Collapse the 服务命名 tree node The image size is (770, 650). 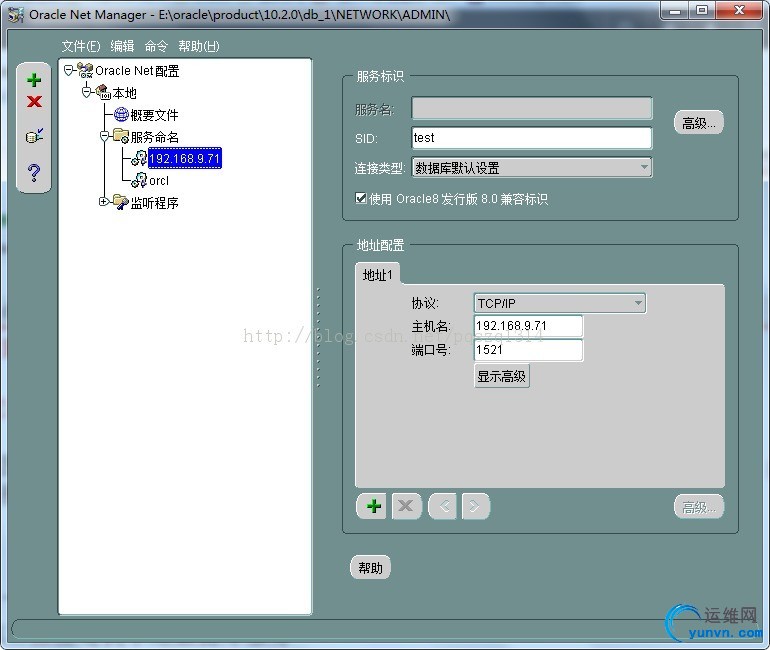pos(104,136)
